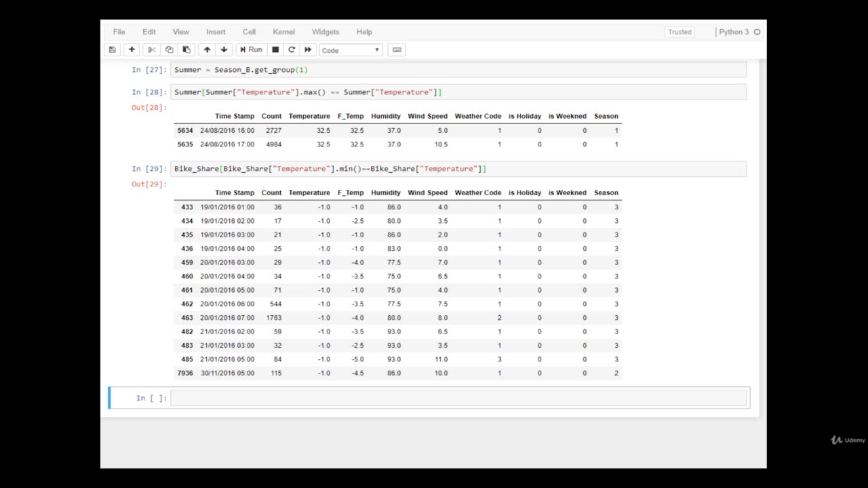Image resolution: width=868 pixels, height=488 pixels.
Task: Cut the selected cell with the scissors icon
Action: [x=151, y=49]
